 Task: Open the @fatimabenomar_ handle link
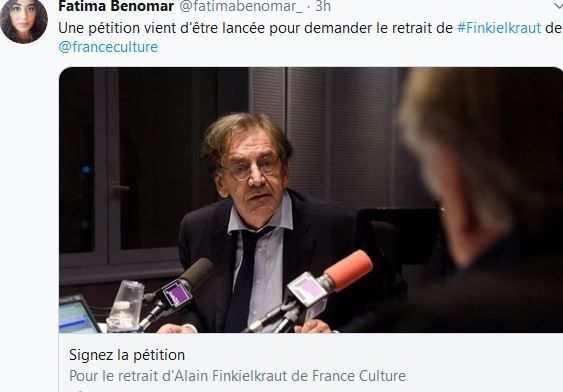tap(241, 6)
